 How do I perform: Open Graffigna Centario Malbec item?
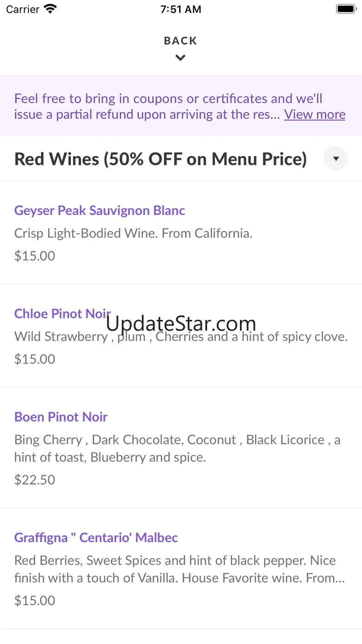[x=96, y=537]
